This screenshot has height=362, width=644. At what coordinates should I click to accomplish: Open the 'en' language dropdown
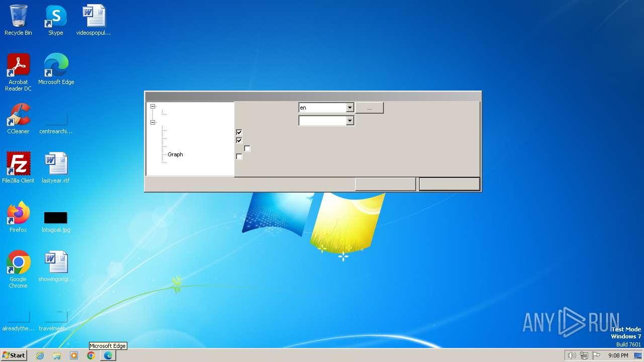pos(350,108)
